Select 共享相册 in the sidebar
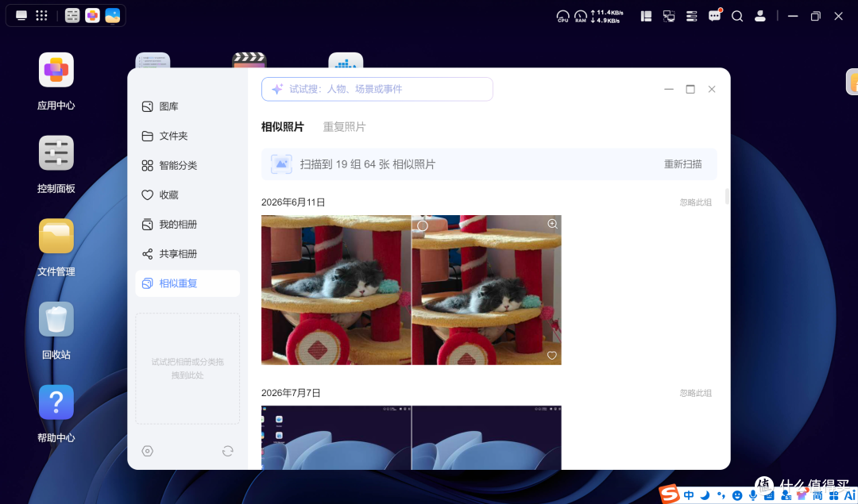Image resolution: width=858 pixels, height=504 pixels. coord(187,254)
